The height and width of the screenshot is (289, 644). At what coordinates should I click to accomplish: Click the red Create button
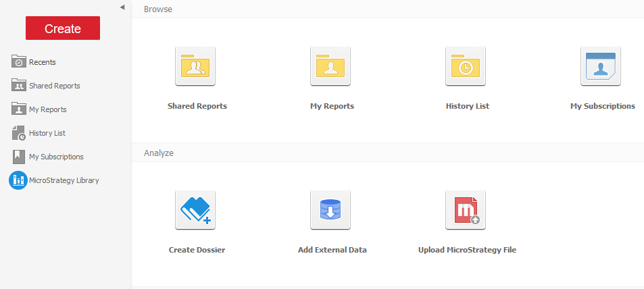point(62,28)
